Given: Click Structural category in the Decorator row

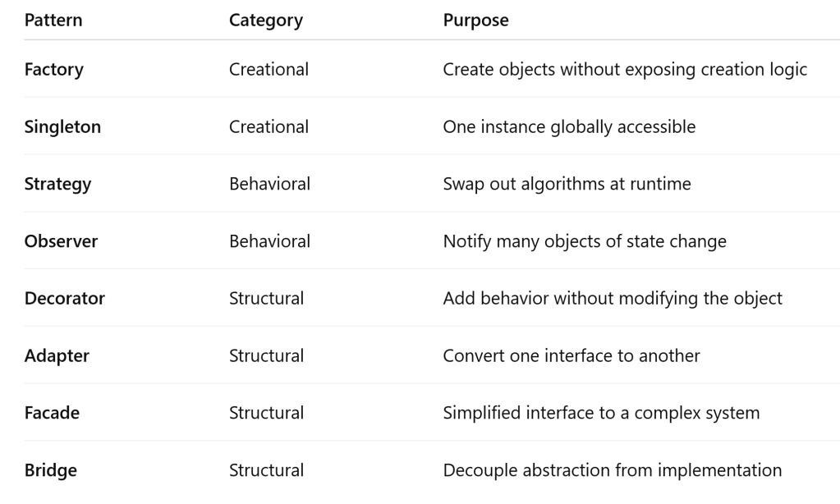Looking at the screenshot, I should click(266, 299).
